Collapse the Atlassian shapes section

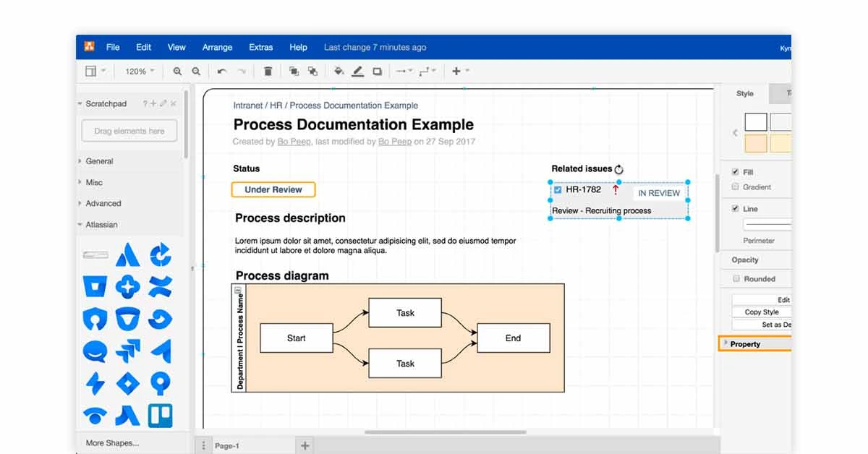101,224
